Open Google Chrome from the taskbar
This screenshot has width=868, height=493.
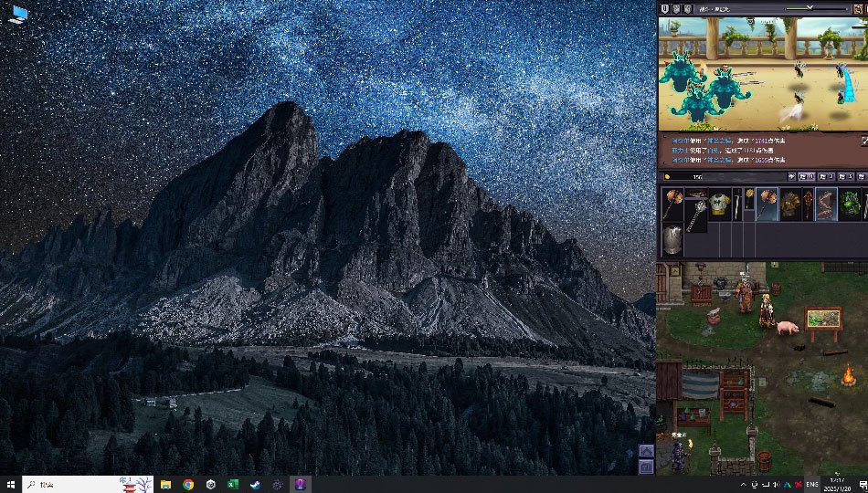188,485
